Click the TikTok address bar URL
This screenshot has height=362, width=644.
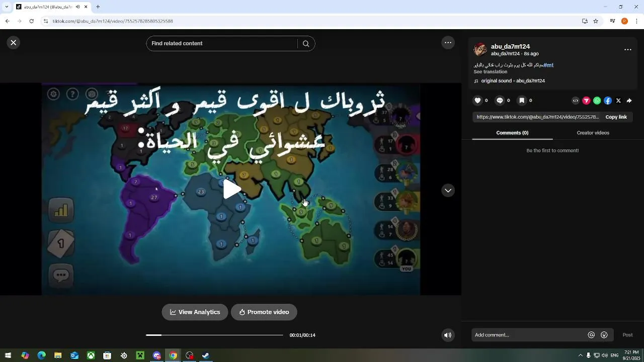113,21
